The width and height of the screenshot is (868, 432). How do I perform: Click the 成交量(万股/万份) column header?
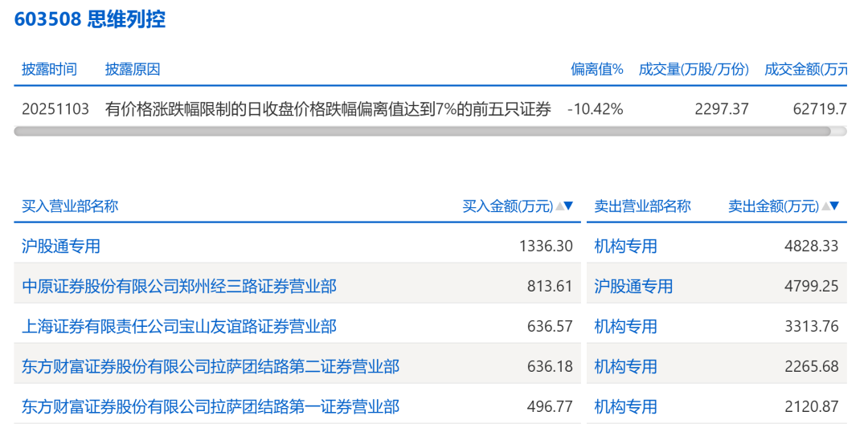click(x=694, y=69)
